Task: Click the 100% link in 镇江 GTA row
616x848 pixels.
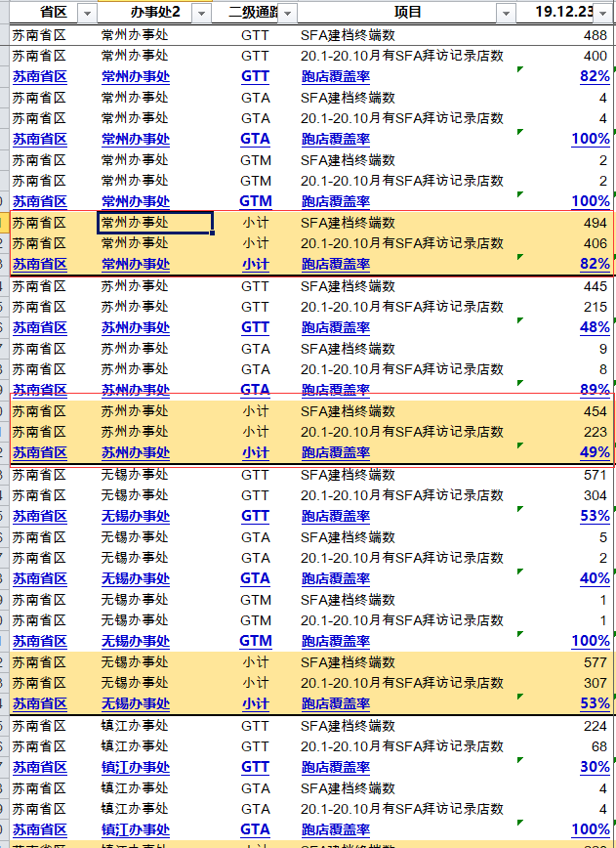Action: [591, 829]
